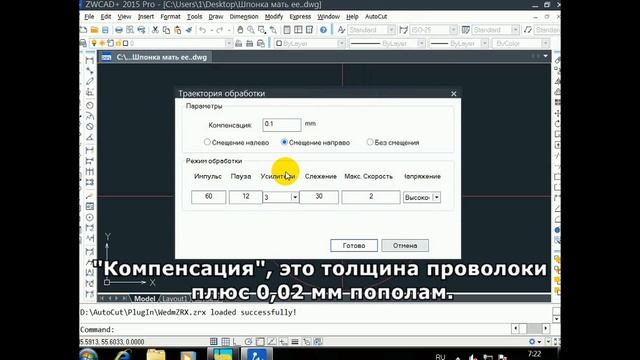
Task: Click the Paste clipboard icon
Action: (178, 30)
